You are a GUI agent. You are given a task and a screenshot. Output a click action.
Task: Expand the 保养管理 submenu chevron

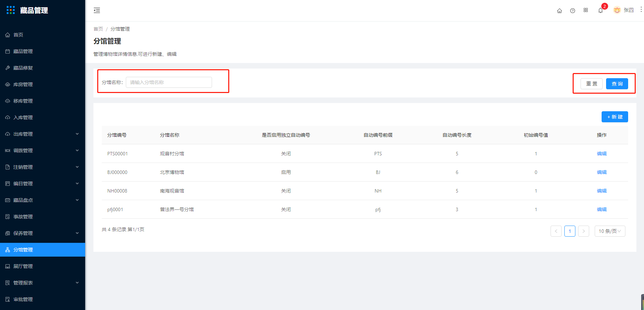tap(77, 233)
